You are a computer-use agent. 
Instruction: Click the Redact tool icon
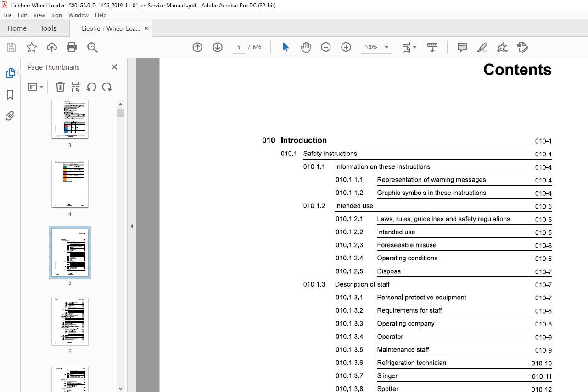523,47
